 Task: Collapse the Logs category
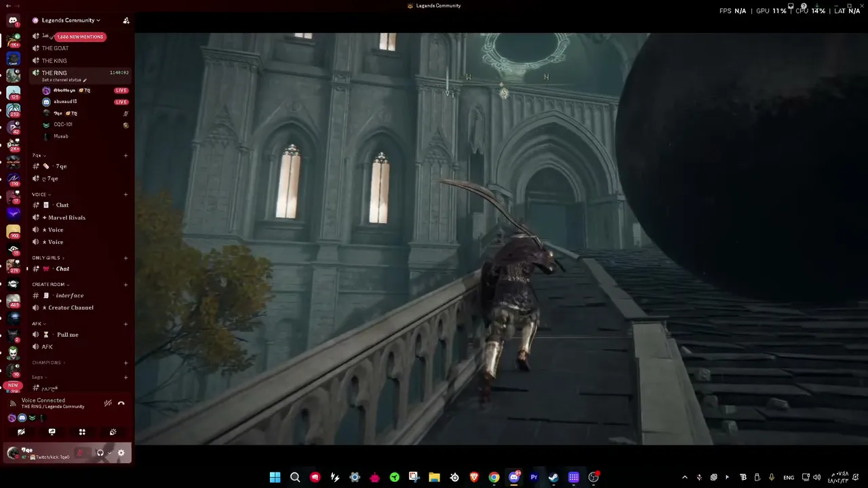39,378
